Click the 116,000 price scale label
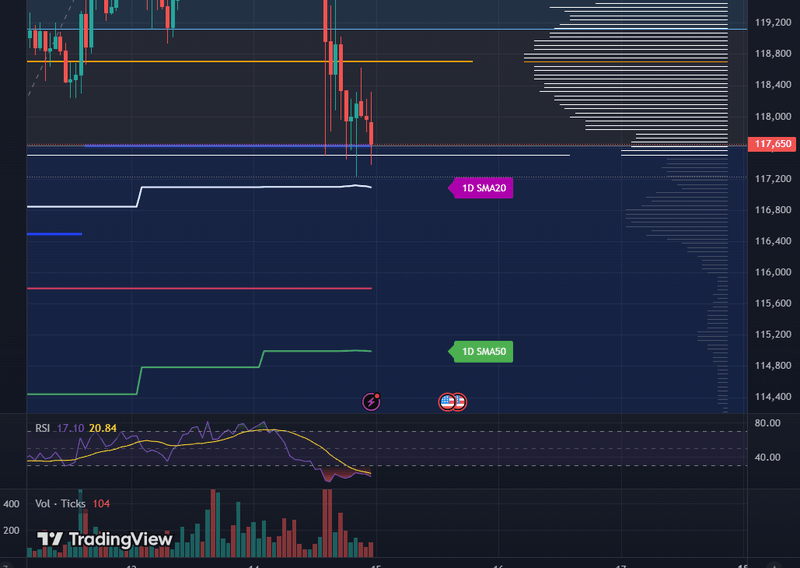The height and width of the screenshot is (568, 800). coord(773,272)
